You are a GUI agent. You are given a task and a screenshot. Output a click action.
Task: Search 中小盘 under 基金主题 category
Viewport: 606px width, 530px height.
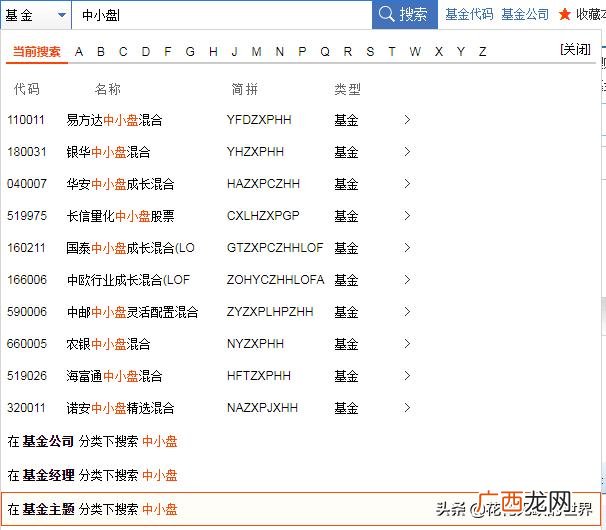300,509
